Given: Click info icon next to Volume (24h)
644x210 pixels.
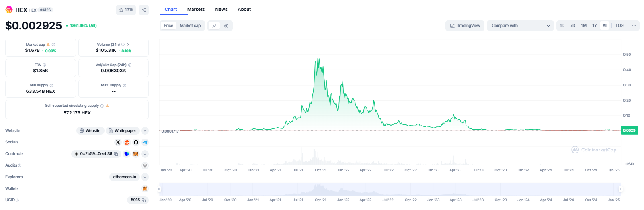Looking at the screenshot, I should pyautogui.click(x=123, y=45).
